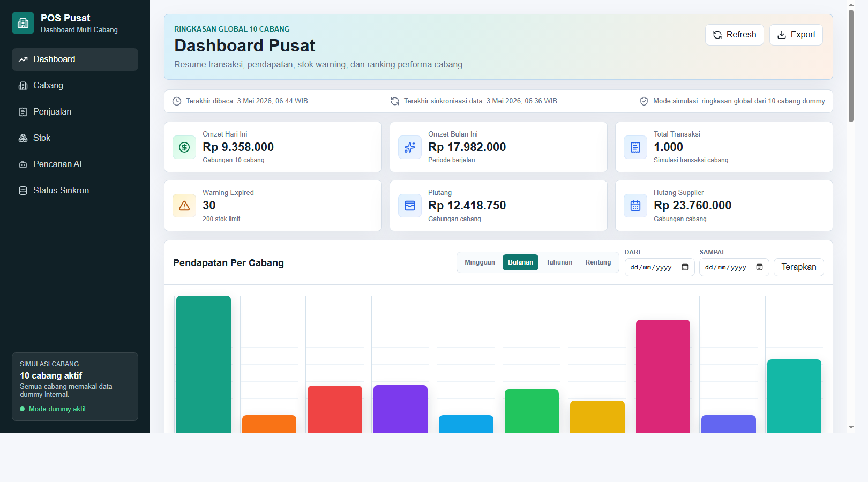
Task: Click the pink chart bar
Action: tap(663, 376)
